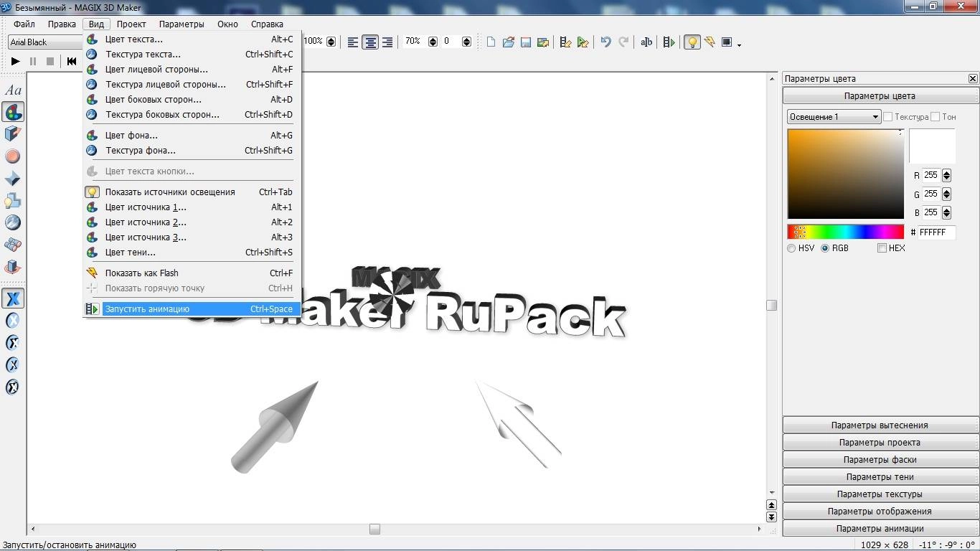The width and height of the screenshot is (980, 551).
Task: Click the B value stepper arrows
Action: (946, 212)
